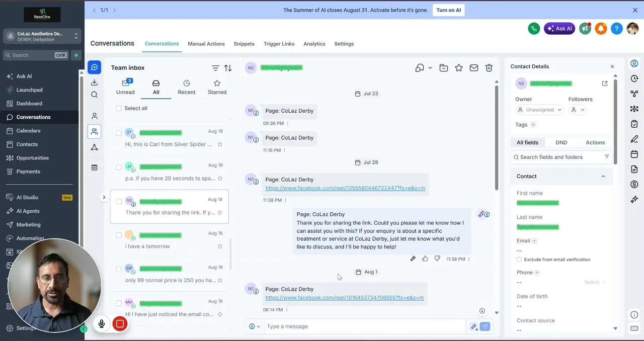This screenshot has height=341, width=644.
Task: Open the Analytics tab
Action: coord(314,44)
